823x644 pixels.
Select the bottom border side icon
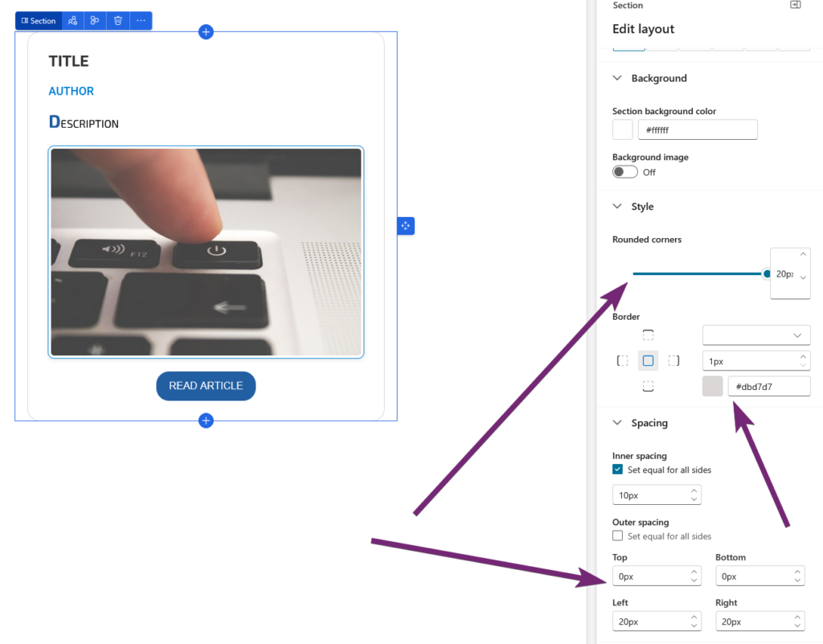[648, 387]
